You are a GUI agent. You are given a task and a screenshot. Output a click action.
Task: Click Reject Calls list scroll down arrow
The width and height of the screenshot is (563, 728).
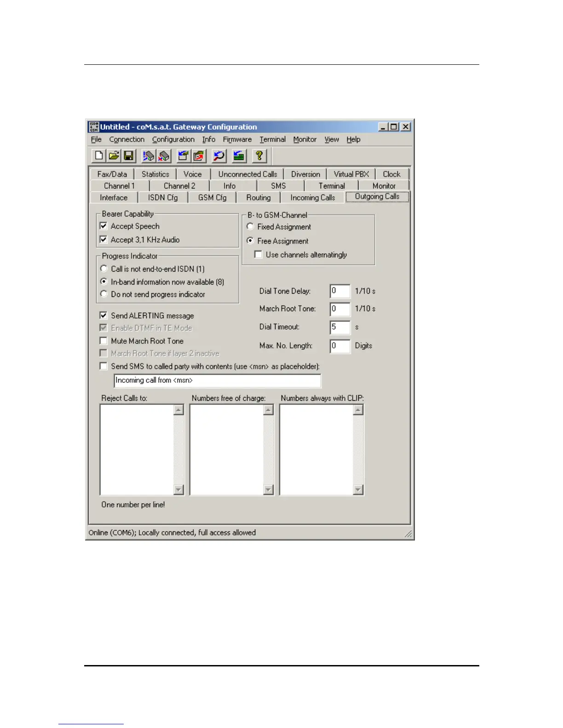[179, 489]
